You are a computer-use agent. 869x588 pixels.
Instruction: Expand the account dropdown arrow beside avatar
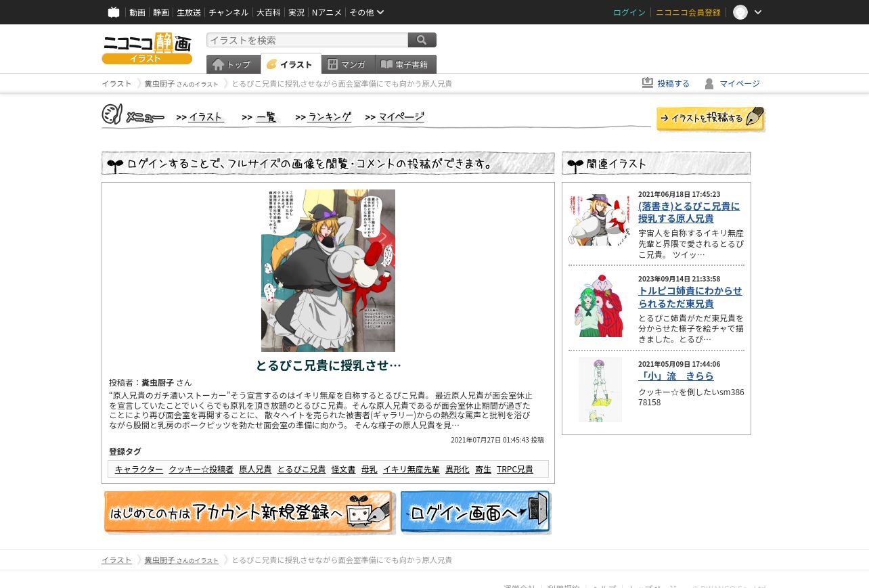[758, 12]
